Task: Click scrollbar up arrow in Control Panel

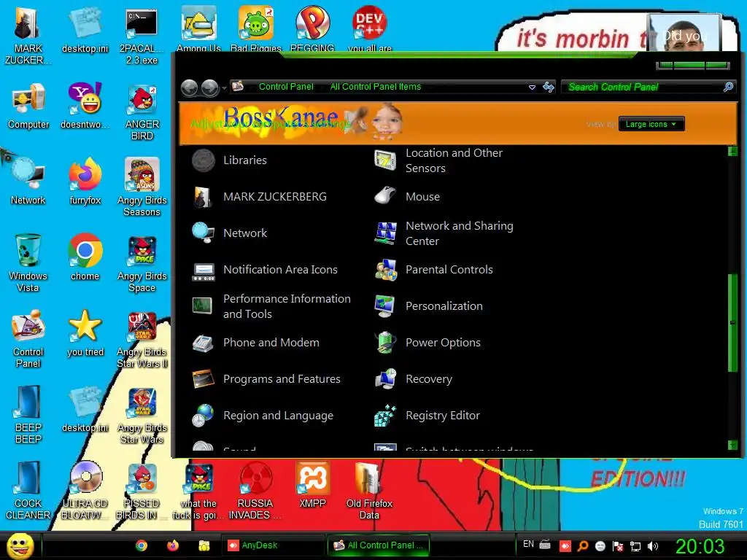Action: pos(732,152)
